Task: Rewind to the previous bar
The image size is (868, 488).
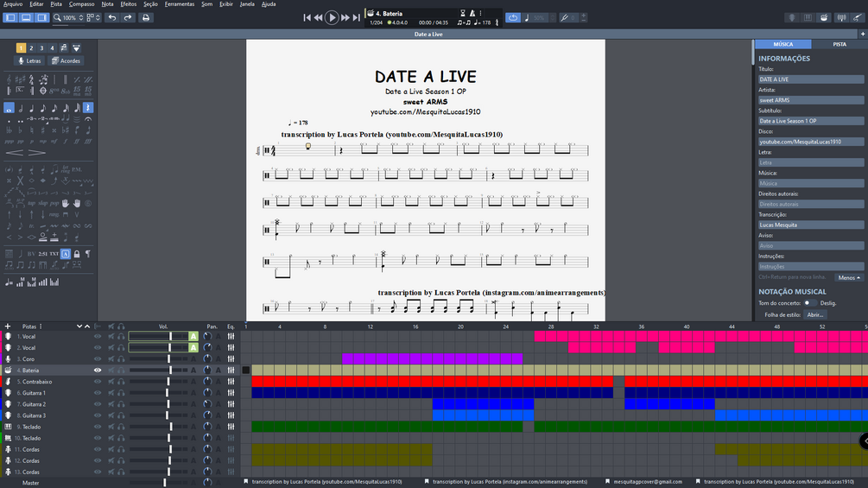Action: pyautogui.click(x=319, y=17)
